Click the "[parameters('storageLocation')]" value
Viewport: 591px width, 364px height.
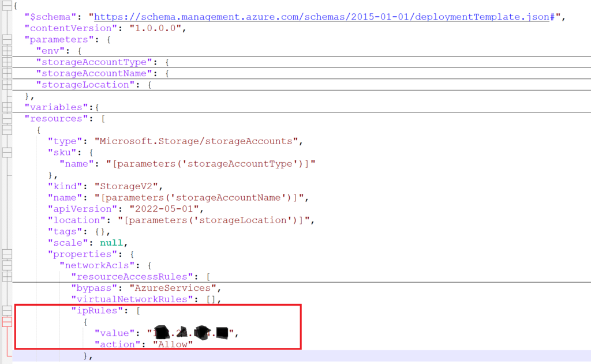(x=214, y=220)
